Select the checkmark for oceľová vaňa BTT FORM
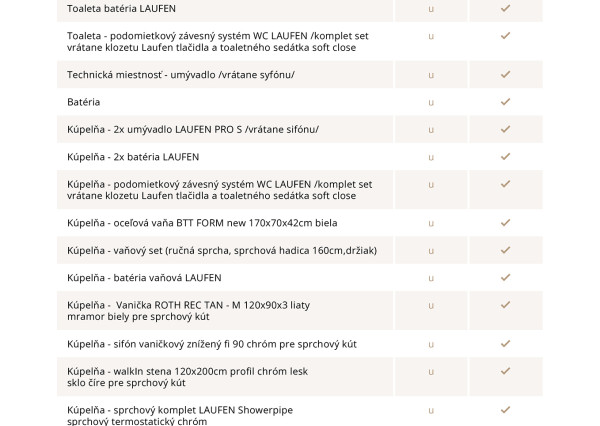600x426 pixels. (x=505, y=222)
